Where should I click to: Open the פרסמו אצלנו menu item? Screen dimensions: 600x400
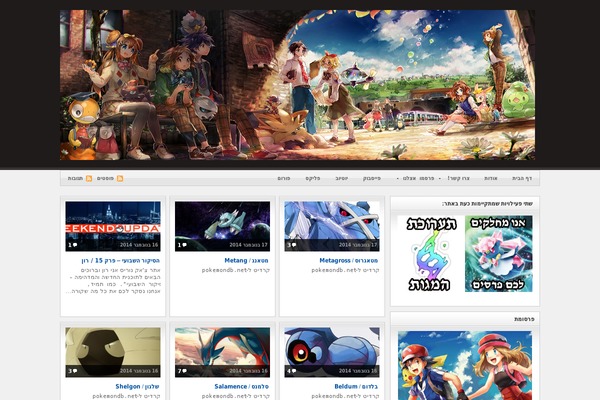(418, 178)
